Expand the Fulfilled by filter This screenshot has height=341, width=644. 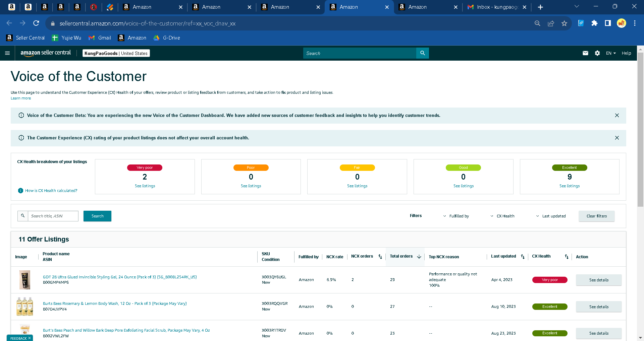pos(456,216)
